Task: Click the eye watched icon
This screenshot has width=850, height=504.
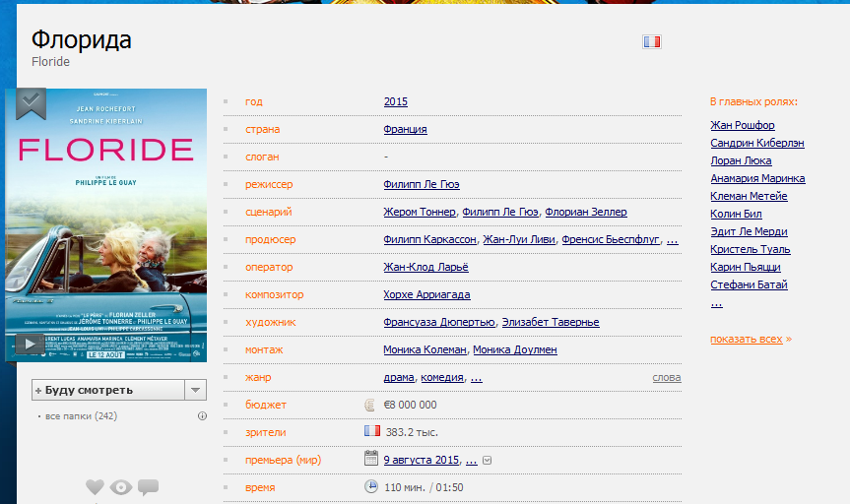Action: tap(121, 487)
